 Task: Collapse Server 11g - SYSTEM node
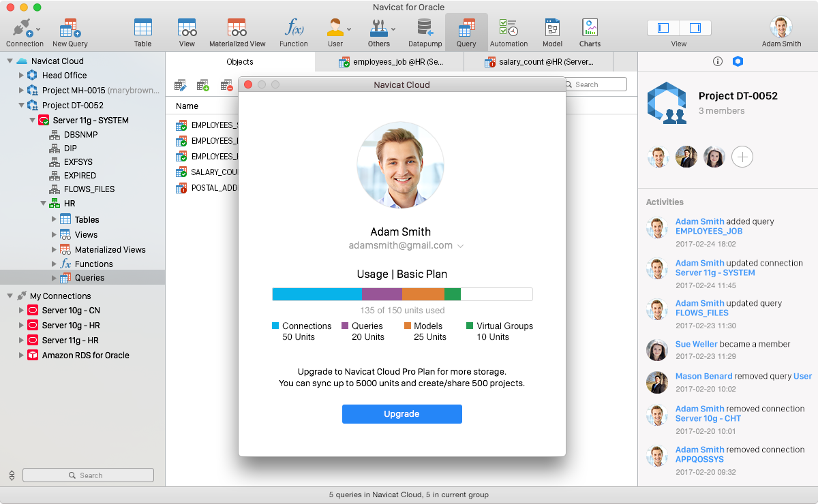click(32, 121)
